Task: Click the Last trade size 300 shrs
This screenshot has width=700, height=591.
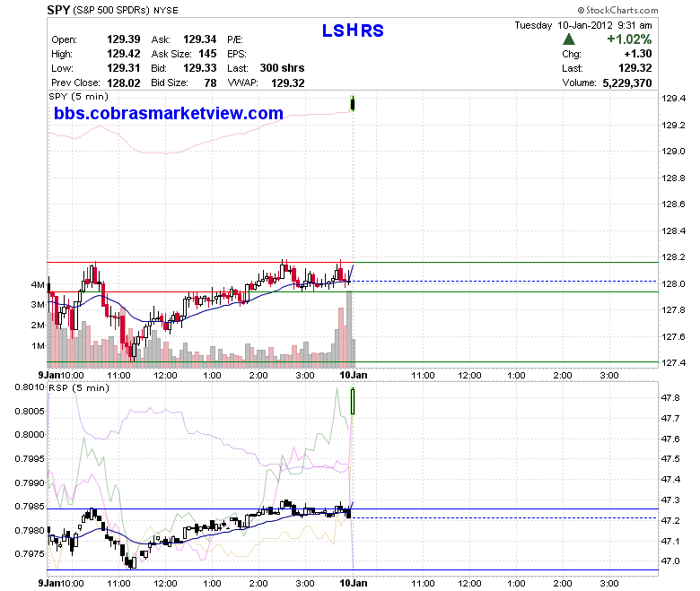Action: point(282,68)
